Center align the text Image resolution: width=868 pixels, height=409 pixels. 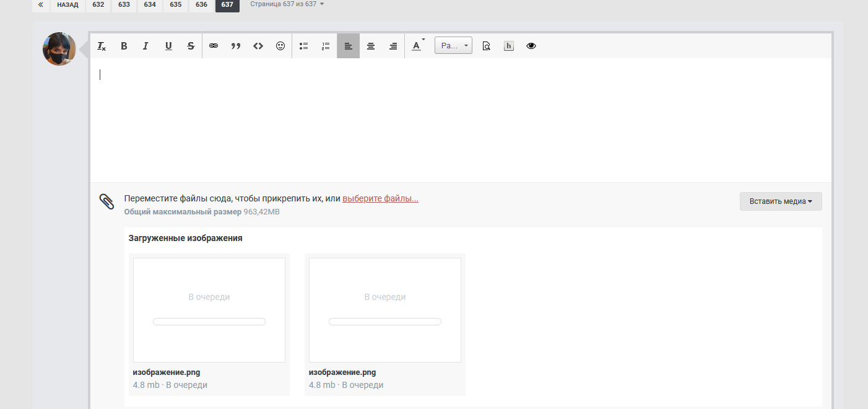[371, 46]
